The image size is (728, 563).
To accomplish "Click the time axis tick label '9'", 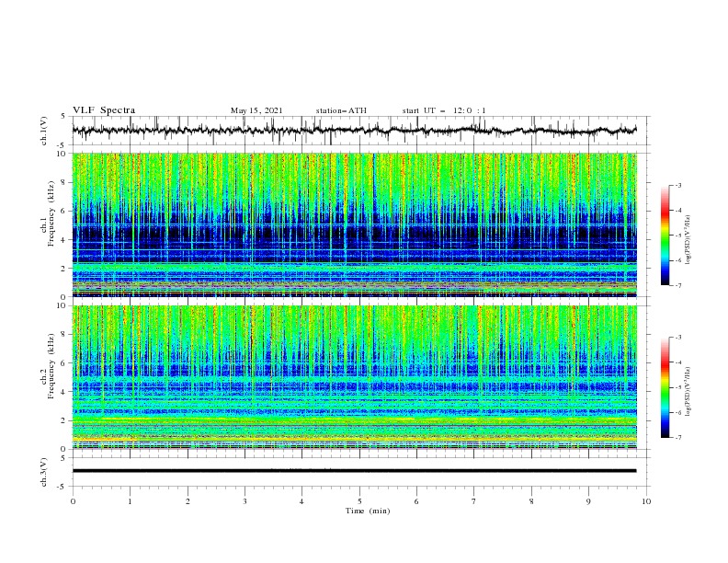I will pos(588,501).
